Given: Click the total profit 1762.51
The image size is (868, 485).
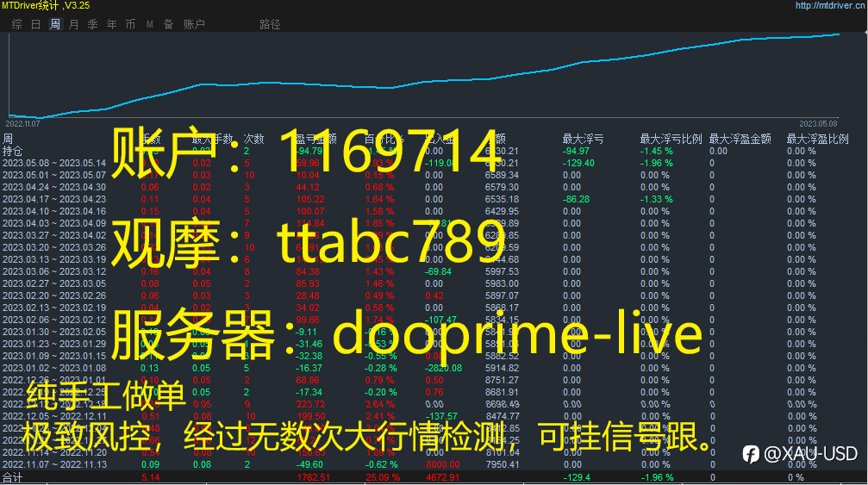Looking at the screenshot, I should pyautogui.click(x=313, y=477).
